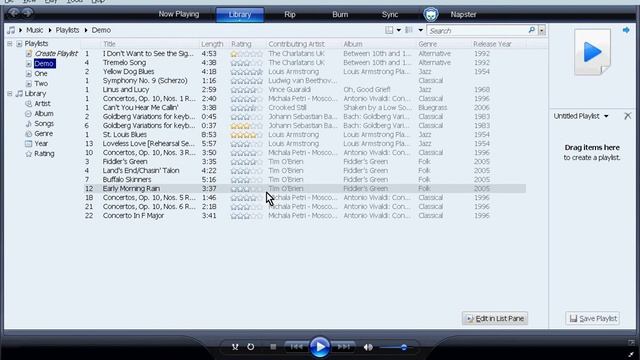This screenshot has height=360, width=640.
Task: Open the search options dropdown arrow
Action: (542, 31)
